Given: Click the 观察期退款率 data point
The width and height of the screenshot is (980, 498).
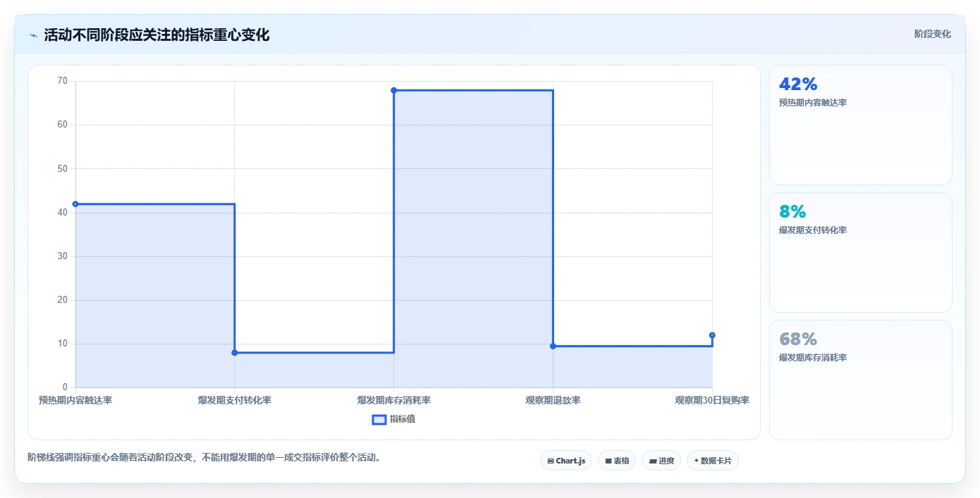Looking at the screenshot, I should (x=553, y=346).
